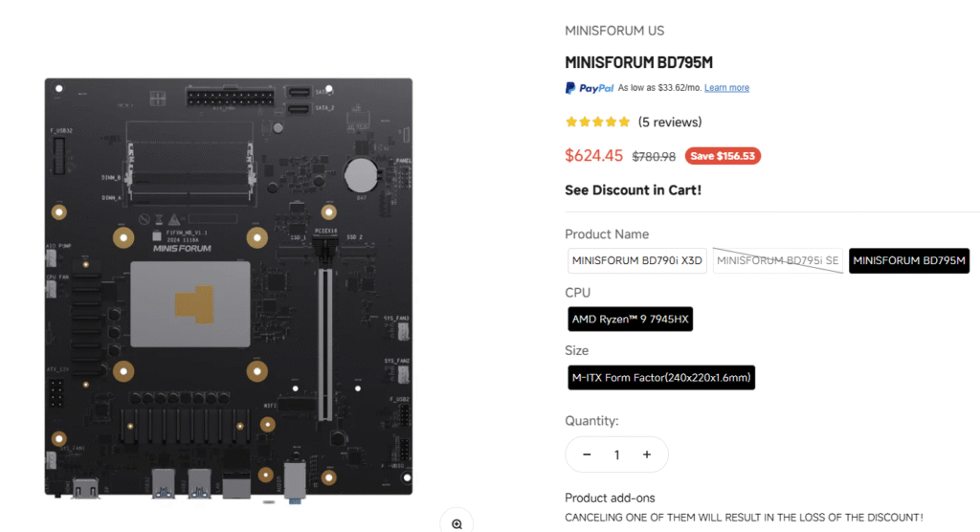
Task: Click the five-star rating icons
Action: click(597, 122)
